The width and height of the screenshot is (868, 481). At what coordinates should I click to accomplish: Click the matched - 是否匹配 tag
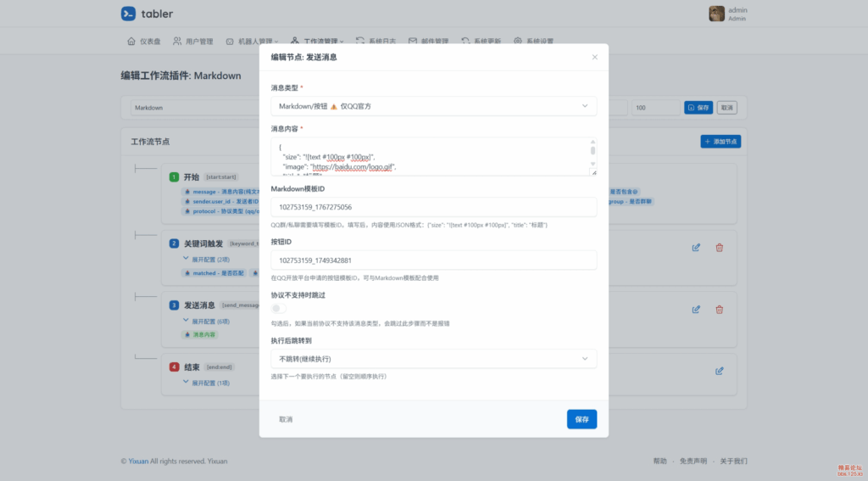pyautogui.click(x=214, y=273)
